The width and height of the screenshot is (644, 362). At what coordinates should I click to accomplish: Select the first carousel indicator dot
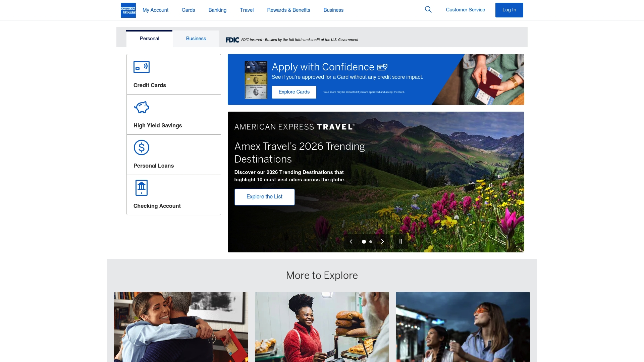364,241
